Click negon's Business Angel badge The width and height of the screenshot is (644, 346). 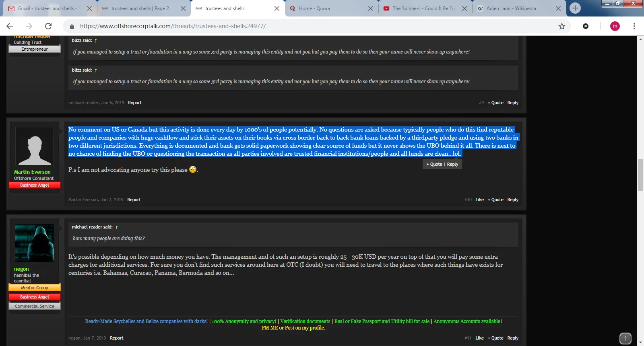(x=35, y=297)
